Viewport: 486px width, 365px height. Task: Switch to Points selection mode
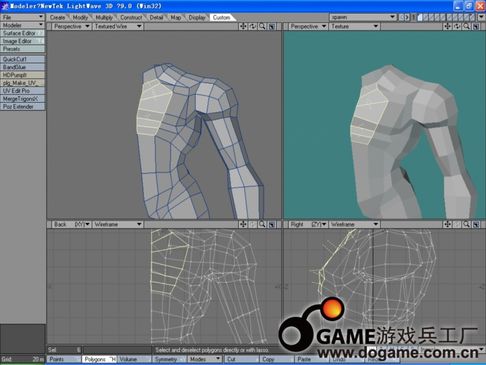64,359
